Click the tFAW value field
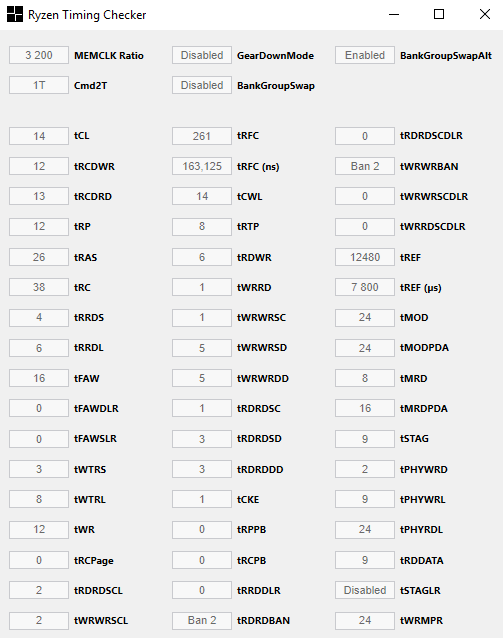 tap(39, 378)
